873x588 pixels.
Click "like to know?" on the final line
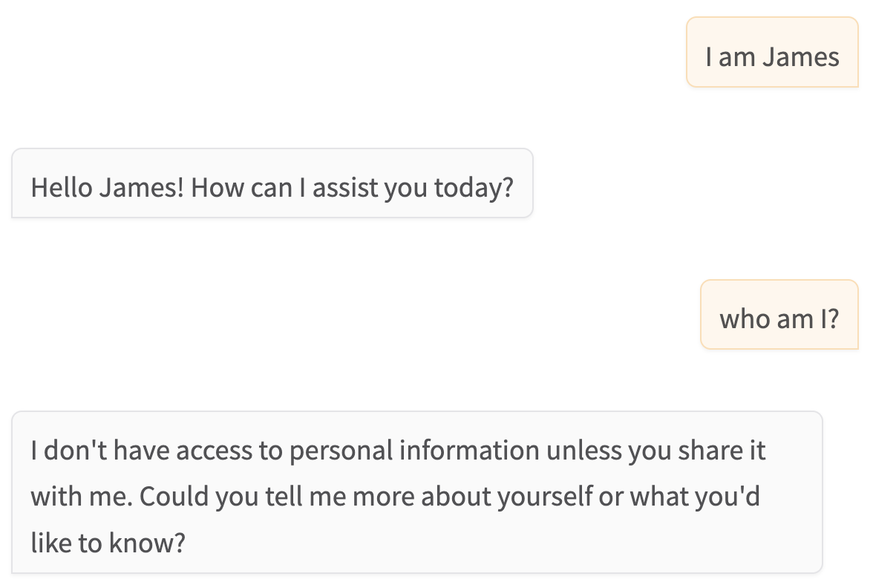click(108, 543)
